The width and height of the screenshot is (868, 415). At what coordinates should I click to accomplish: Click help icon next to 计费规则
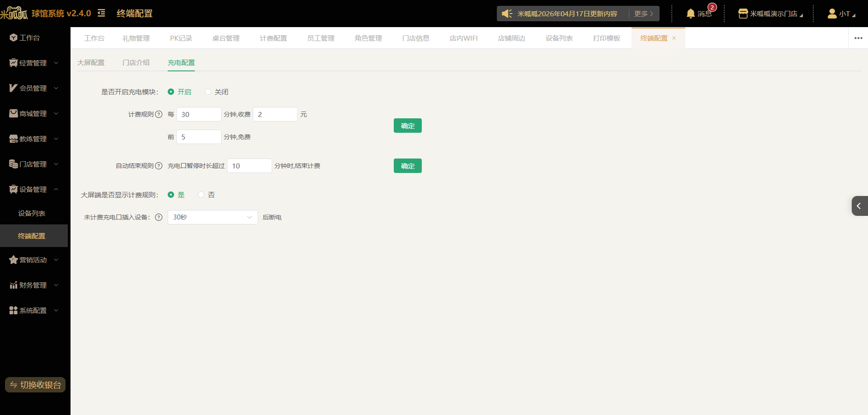pos(159,114)
